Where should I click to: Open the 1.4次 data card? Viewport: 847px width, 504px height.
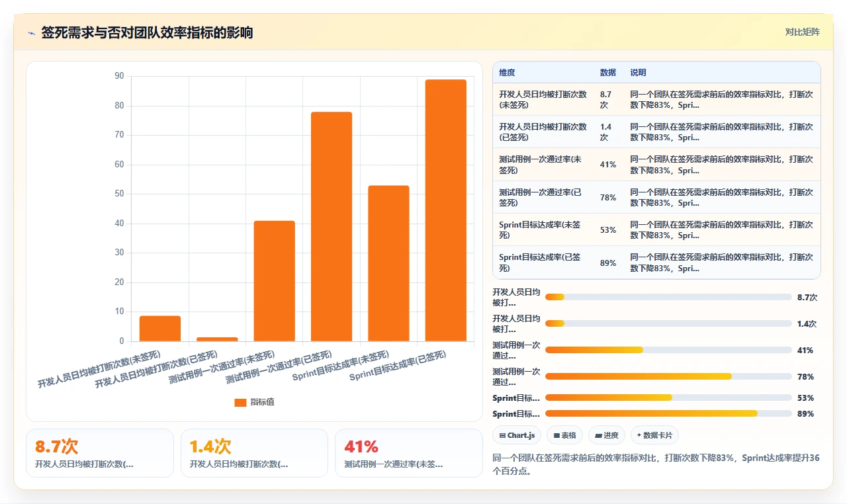[x=254, y=453]
